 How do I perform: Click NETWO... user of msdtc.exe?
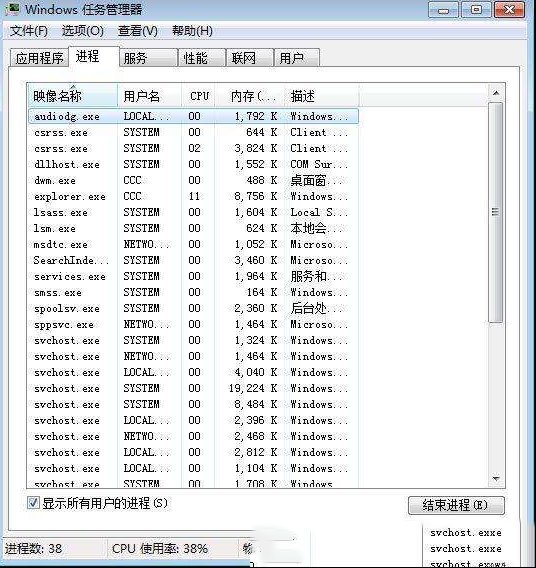(x=146, y=244)
